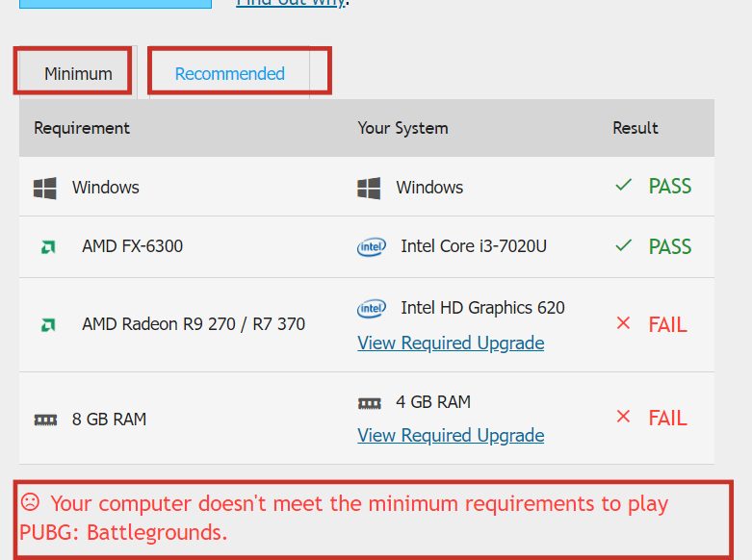Click the 'doesn't meet the minimum requirements' message
752x560 pixels.
pyautogui.click(x=344, y=519)
